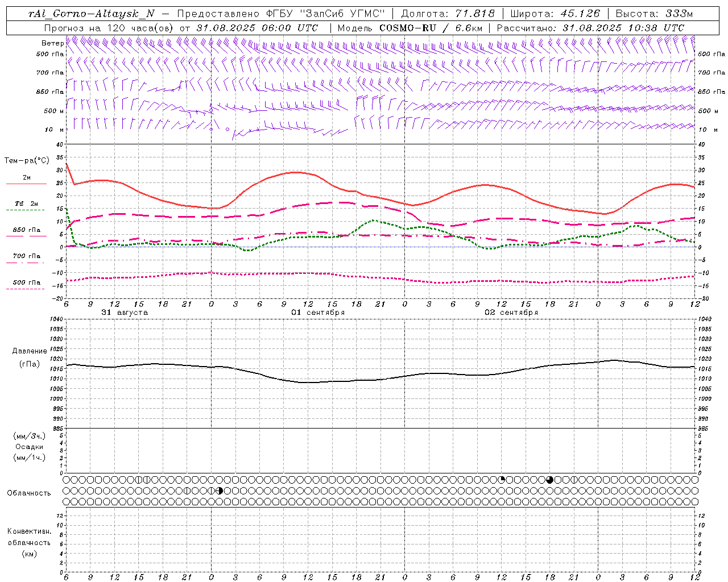Click the 700 гПа dash-dot legend line sample
Image resolution: width=728 pixels, height=582 pixels.
coord(26,263)
